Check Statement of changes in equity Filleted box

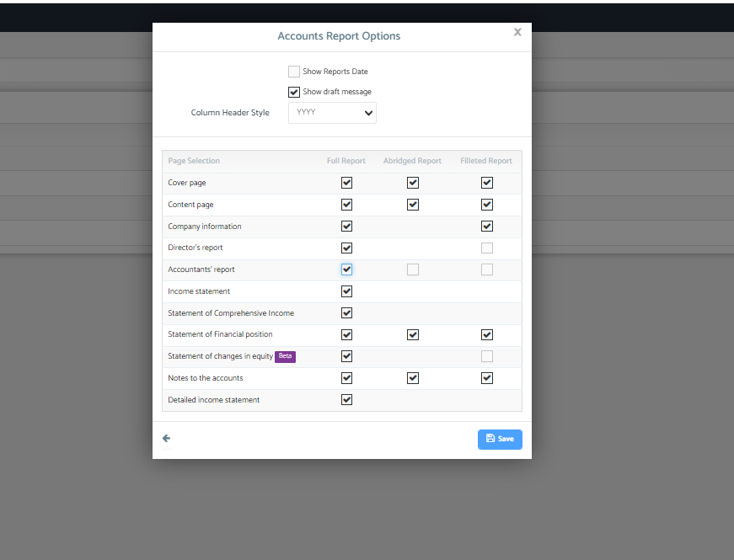487,356
